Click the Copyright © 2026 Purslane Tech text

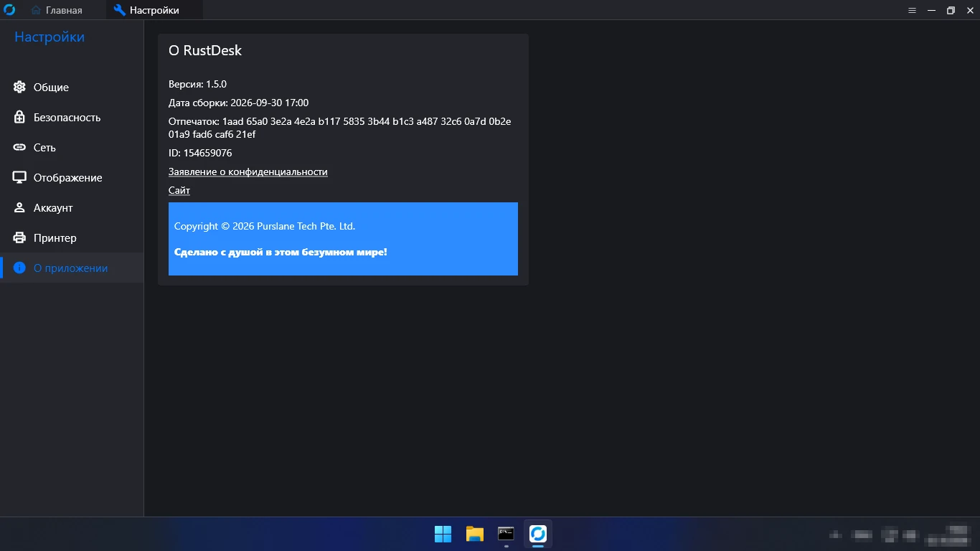[x=265, y=227]
